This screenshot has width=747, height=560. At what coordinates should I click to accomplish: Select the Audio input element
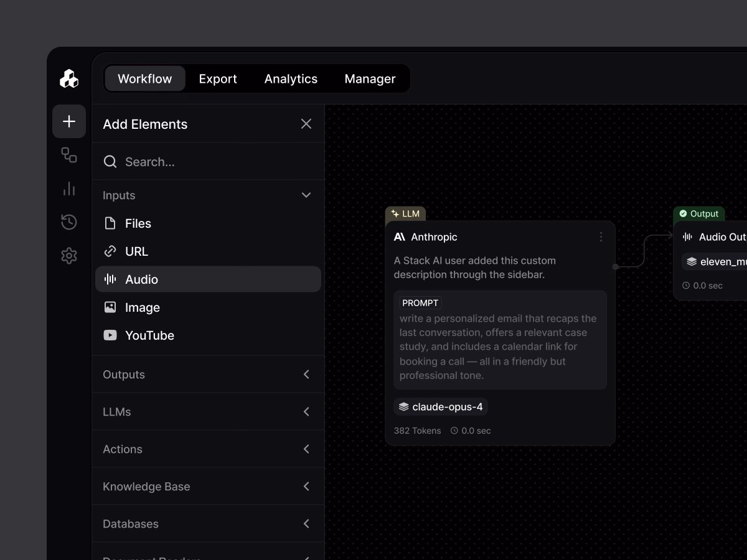[209, 279]
